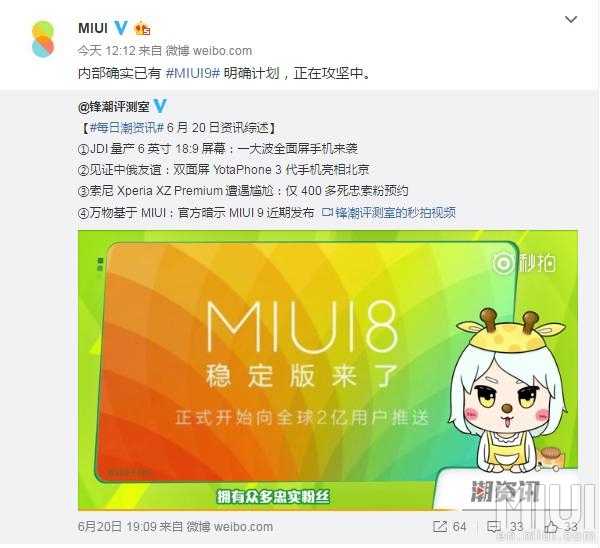Like the original post with thumbs-up
600x548 pixels.
[561, 527]
